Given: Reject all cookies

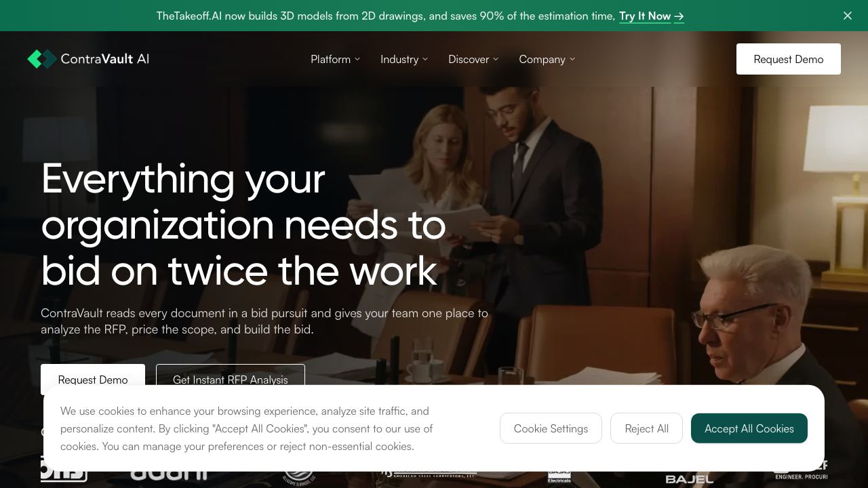Looking at the screenshot, I should [647, 428].
